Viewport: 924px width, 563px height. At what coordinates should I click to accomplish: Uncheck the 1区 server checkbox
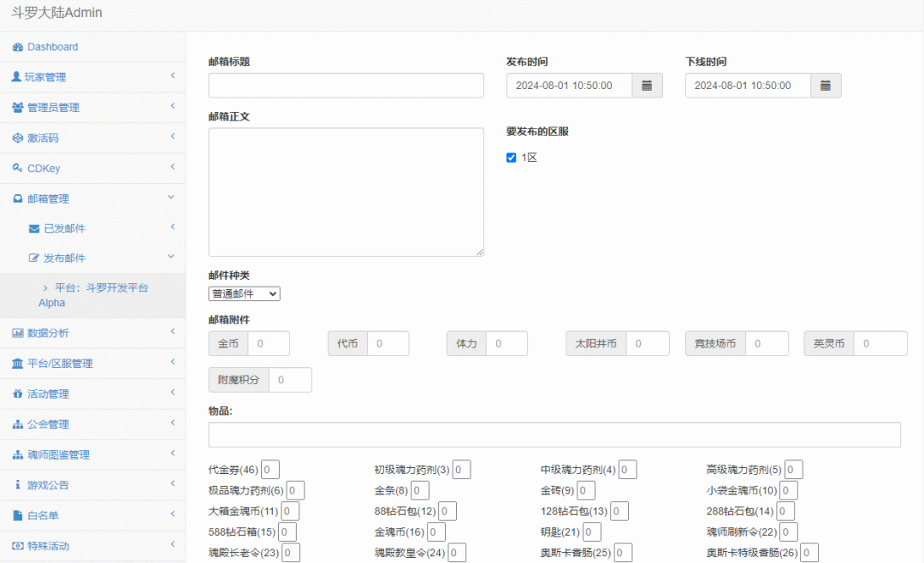coord(512,157)
